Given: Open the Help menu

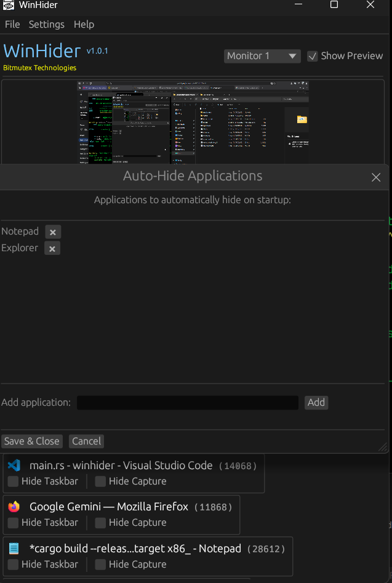Looking at the screenshot, I should coord(84,25).
